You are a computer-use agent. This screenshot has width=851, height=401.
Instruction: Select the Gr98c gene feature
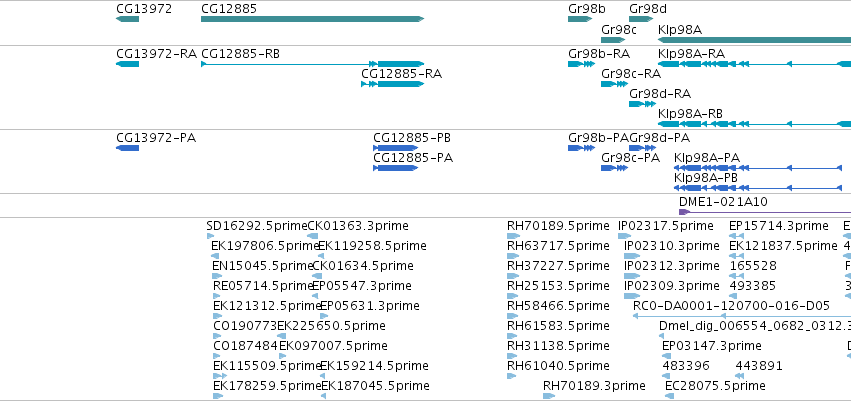tap(613, 40)
